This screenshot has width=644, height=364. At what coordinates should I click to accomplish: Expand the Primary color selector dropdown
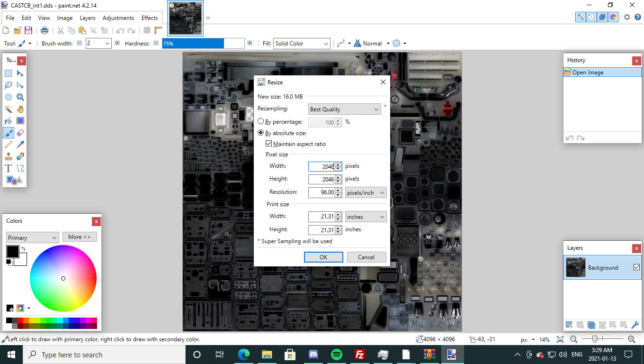(x=32, y=237)
